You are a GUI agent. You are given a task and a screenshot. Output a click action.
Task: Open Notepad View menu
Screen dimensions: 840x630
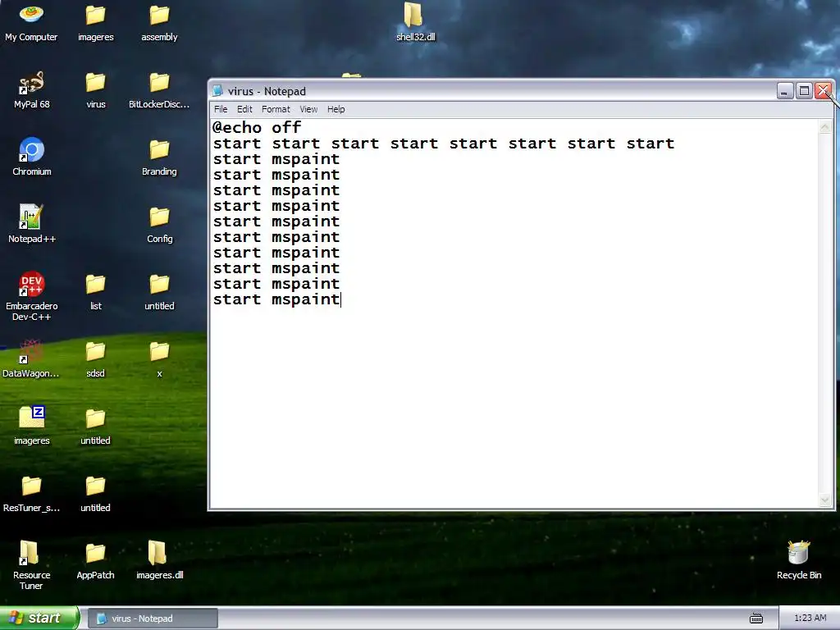tap(308, 109)
